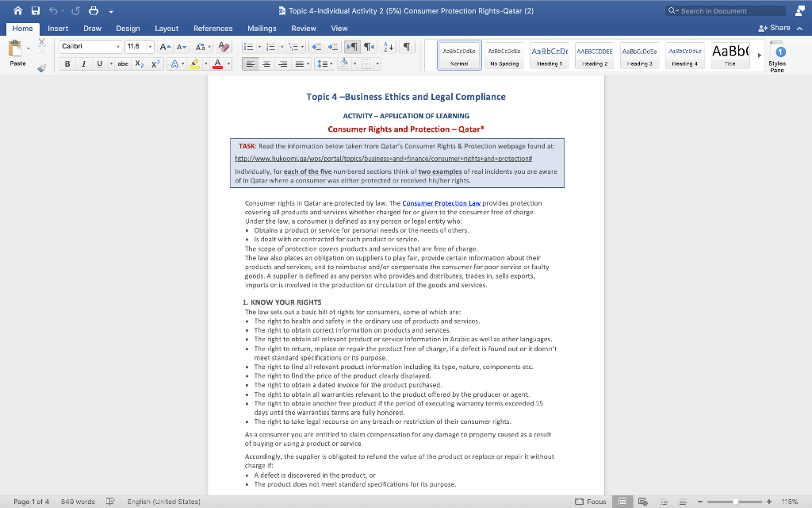
Task: Toggle Italic formatting
Action: tap(84, 63)
